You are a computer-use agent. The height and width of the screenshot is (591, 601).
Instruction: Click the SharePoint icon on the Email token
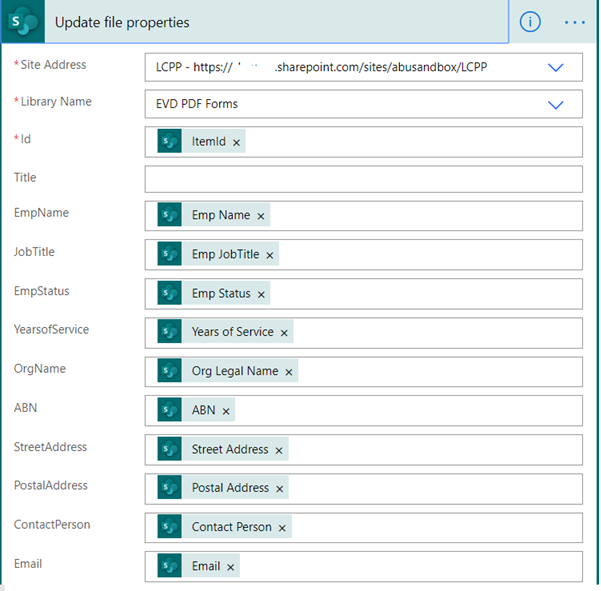169,566
